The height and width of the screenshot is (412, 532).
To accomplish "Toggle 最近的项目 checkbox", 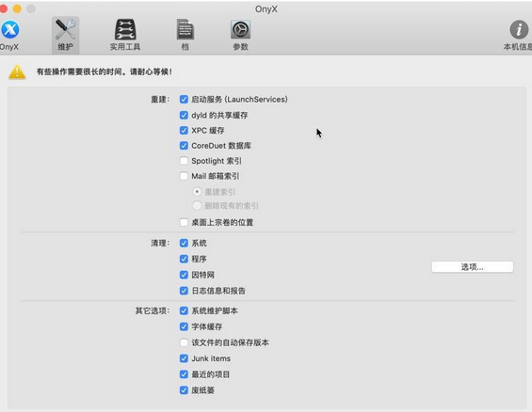I will coord(184,374).
